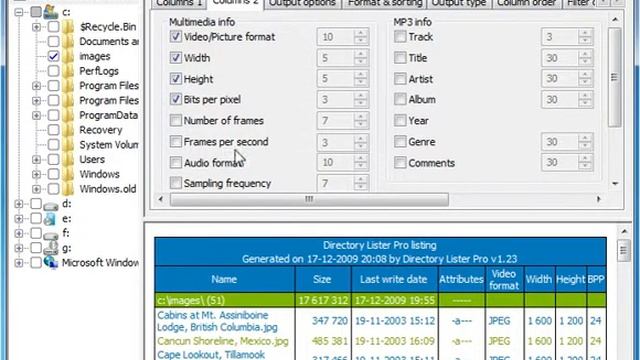The image size is (640, 360).
Task: Enable the Sampling frequency checkbox
Action: (176, 183)
